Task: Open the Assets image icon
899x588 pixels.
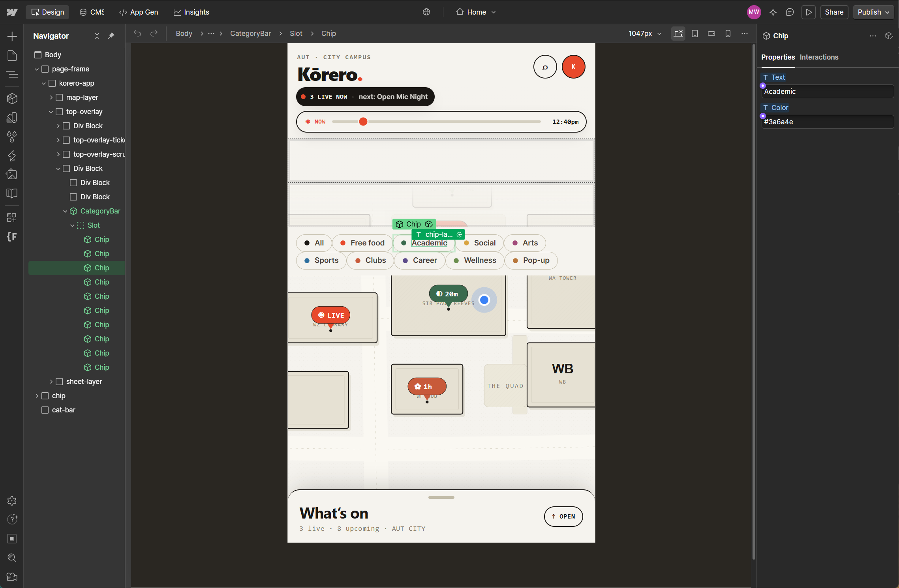Action: (x=12, y=174)
